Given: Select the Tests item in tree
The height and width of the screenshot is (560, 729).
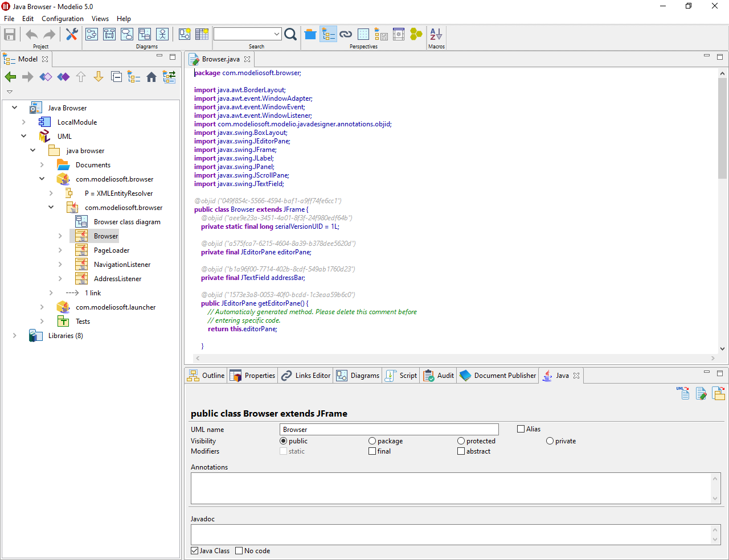Looking at the screenshot, I should tap(83, 322).
